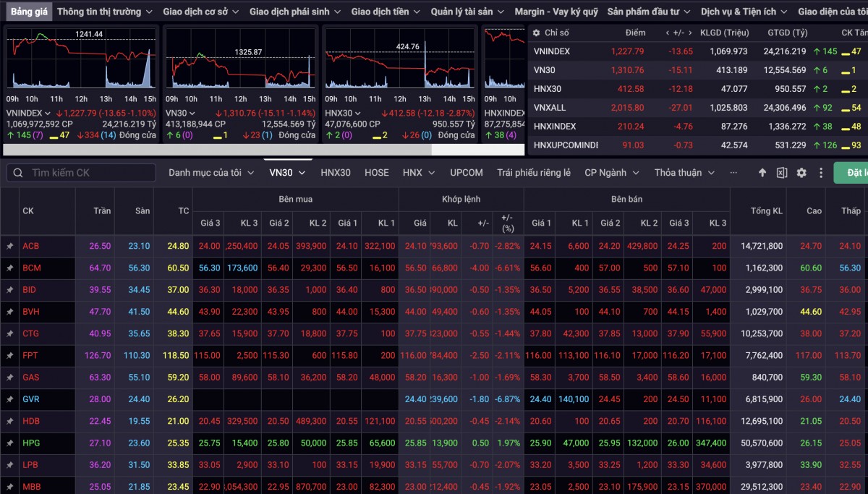
Task: Expand the CP Ngành dropdown
Action: click(x=614, y=173)
